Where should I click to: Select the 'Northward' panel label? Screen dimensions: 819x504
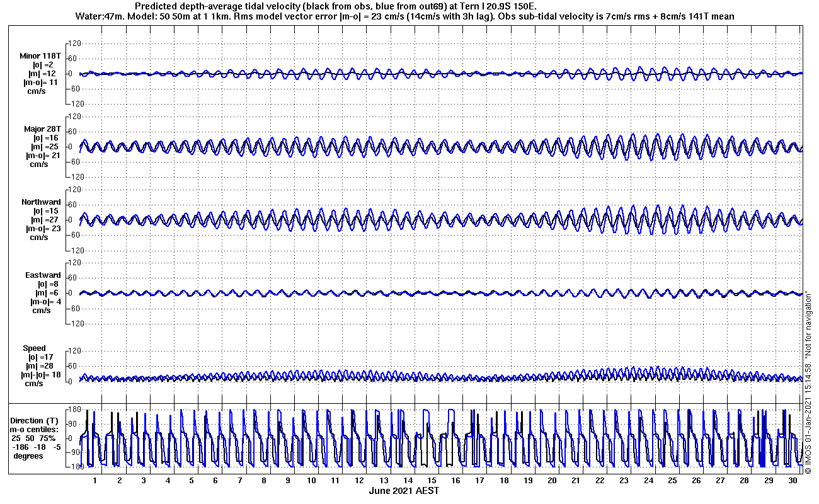41,202
